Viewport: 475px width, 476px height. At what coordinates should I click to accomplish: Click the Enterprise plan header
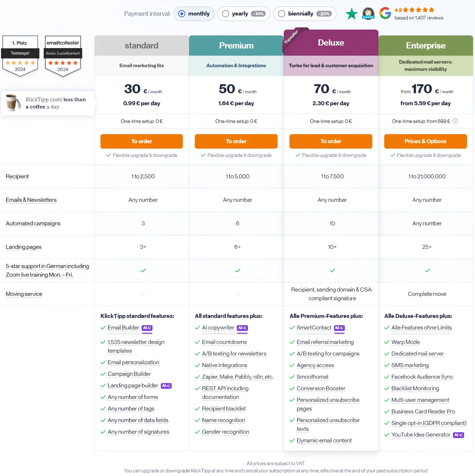[425, 45]
